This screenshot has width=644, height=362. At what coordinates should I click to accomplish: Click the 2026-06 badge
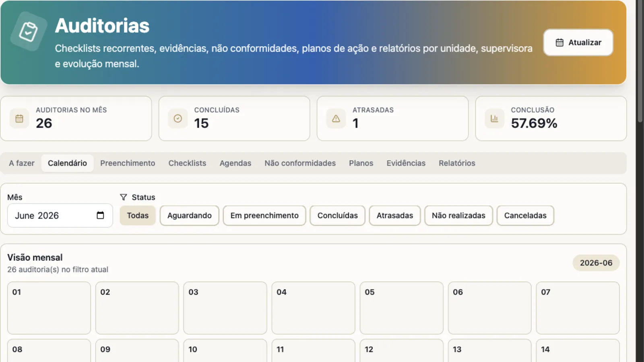pyautogui.click(x=596, y=263)
